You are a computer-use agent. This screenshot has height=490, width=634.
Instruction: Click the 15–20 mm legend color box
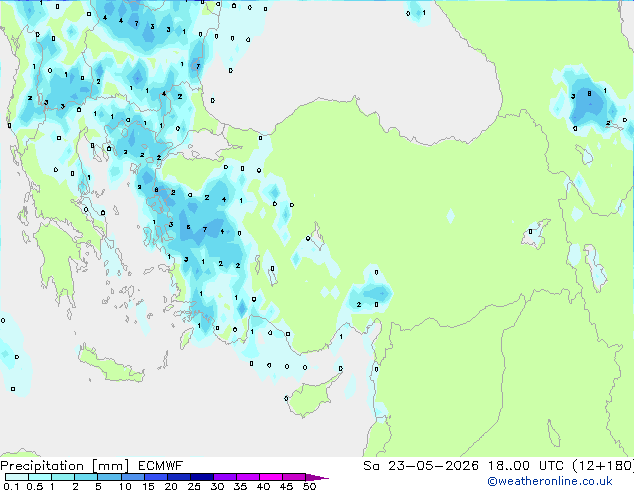(x=156, y=477)
